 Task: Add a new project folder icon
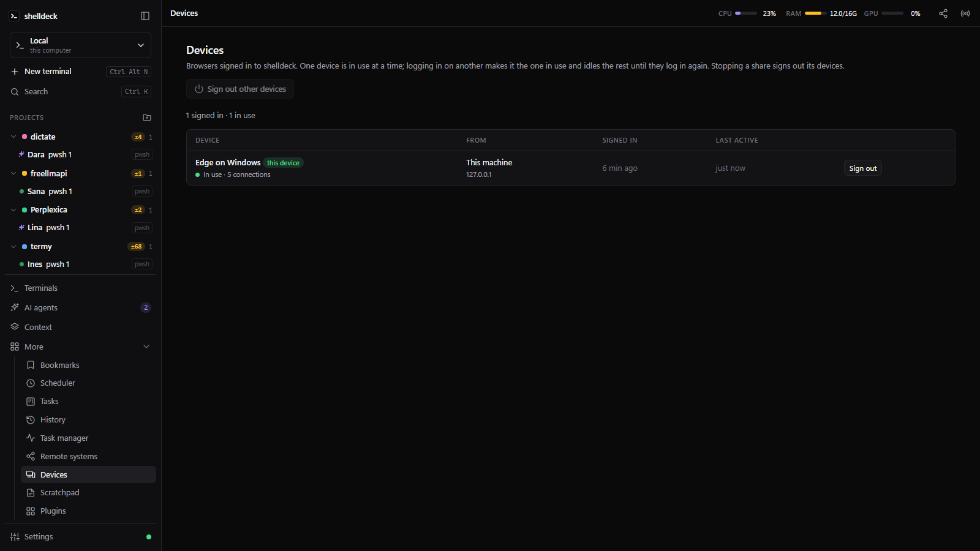[x=147, y=118]
